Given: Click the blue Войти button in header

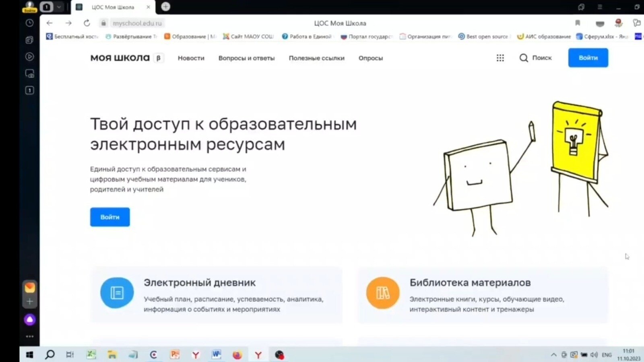Looking at the screenshot, I should 588,58.
